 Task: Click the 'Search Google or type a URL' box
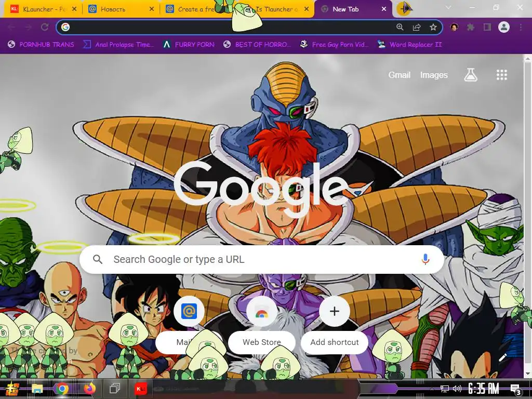coord(262,259)
